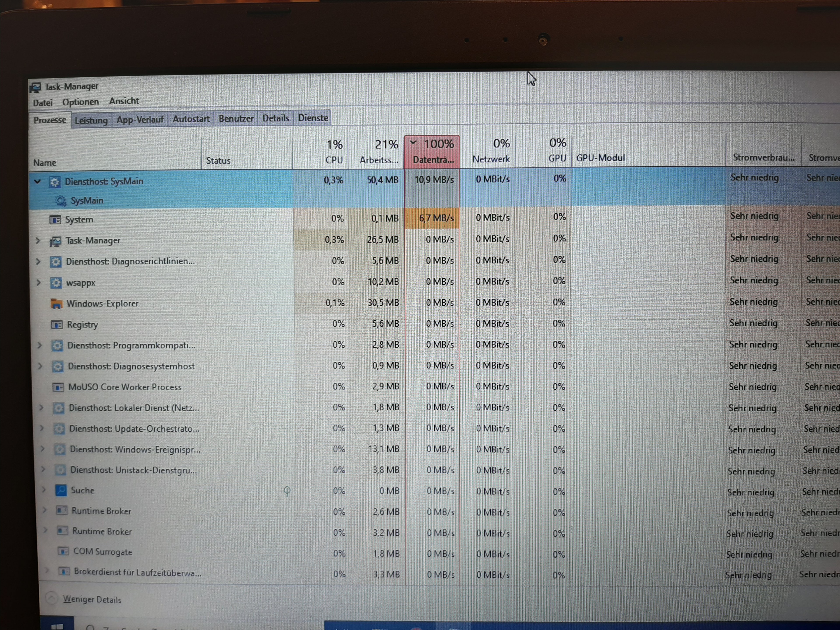Click the Windows Start button on taskbar

(x=57, y=626)
